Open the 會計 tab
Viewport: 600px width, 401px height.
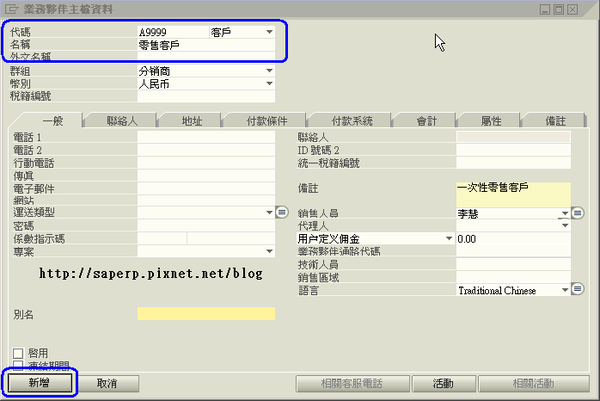pyautogui.click(x=426, y=121)
